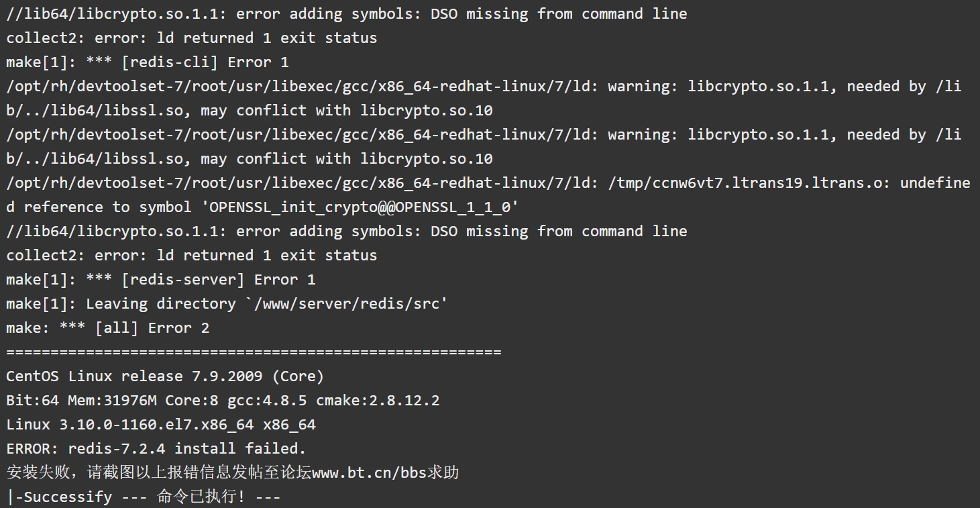Click the 'cmake:2.8.12.2' version text

click(x=378, y=400)
